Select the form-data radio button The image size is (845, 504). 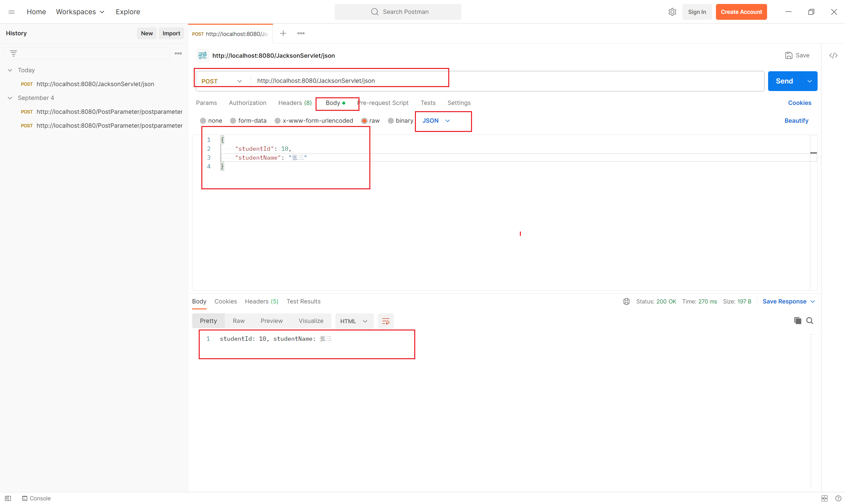pos(233,121)
